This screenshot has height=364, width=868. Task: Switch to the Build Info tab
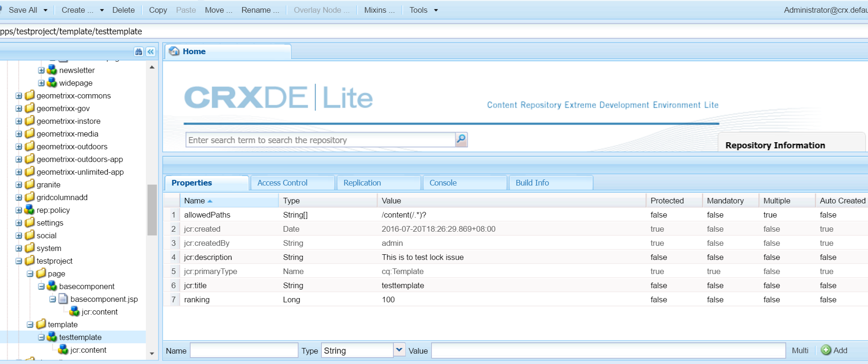point(551,183)
